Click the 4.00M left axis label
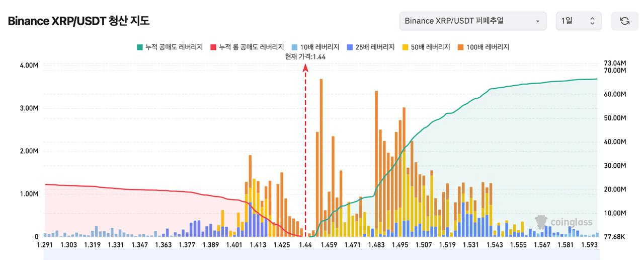 (x=29, y=66)
